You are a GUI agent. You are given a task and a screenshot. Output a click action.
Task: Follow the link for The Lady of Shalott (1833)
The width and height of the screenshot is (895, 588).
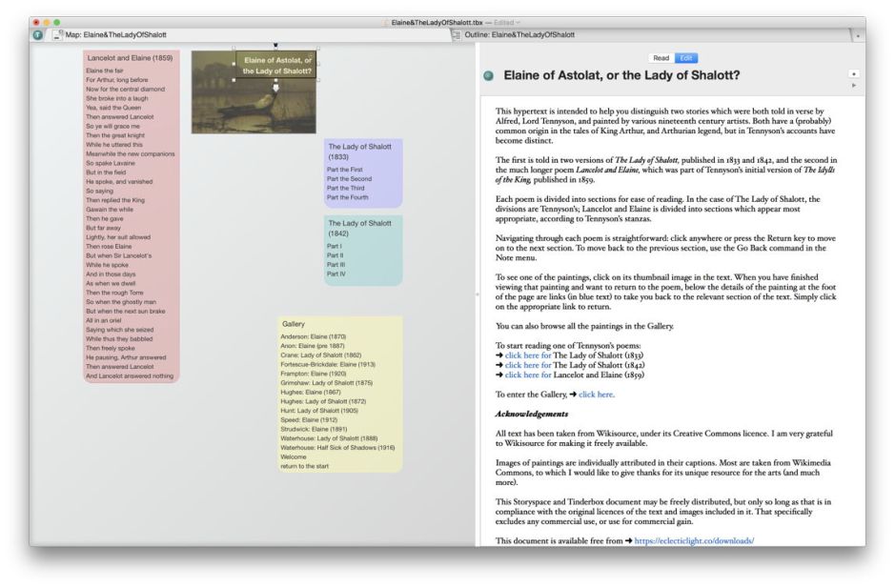pos(525,354)
